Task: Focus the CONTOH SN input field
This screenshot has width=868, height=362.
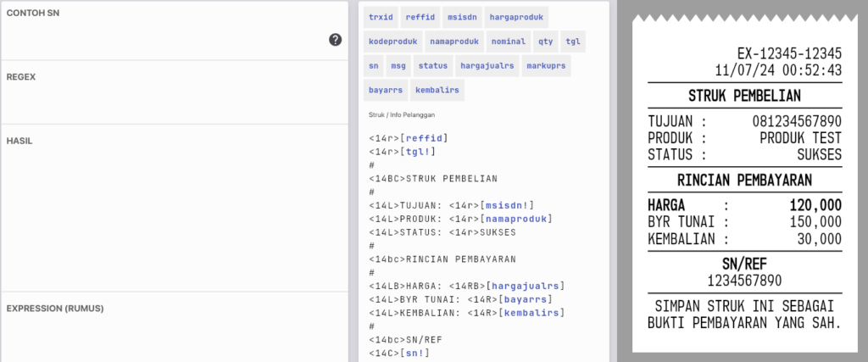Action: [175, 31]
